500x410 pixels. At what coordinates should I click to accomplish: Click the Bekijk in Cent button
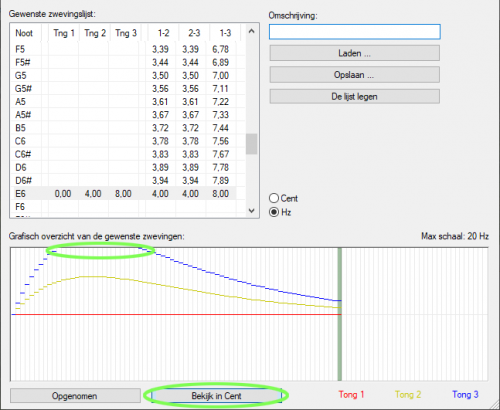click(216, 396)
